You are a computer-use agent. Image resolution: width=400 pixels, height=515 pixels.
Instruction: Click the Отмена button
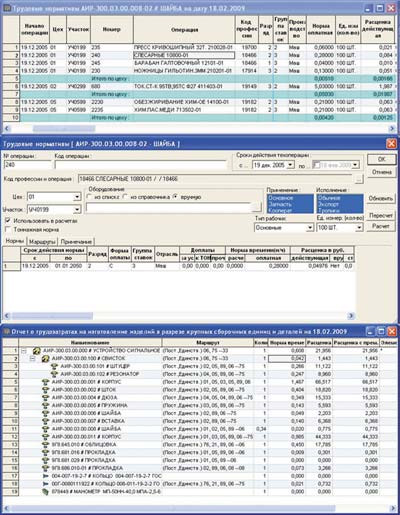pos(382,172)
